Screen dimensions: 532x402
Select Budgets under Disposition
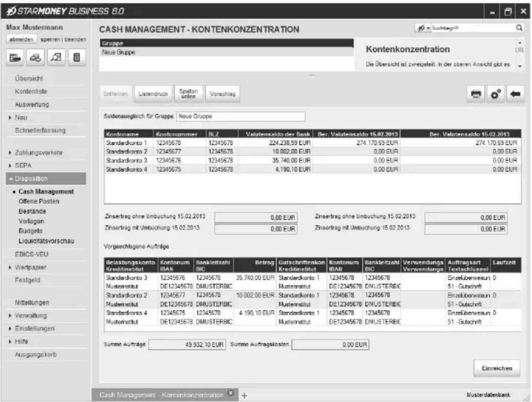[x=30, y=231]
